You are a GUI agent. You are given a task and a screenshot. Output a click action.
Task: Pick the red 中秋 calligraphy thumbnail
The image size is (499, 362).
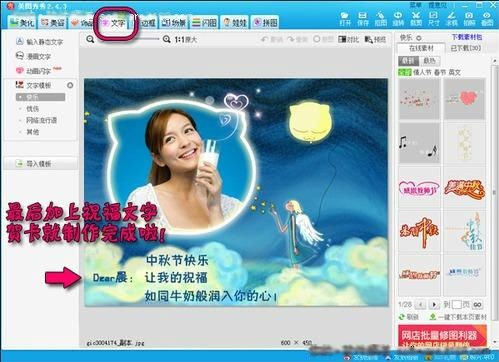click(x=420, y=232)
